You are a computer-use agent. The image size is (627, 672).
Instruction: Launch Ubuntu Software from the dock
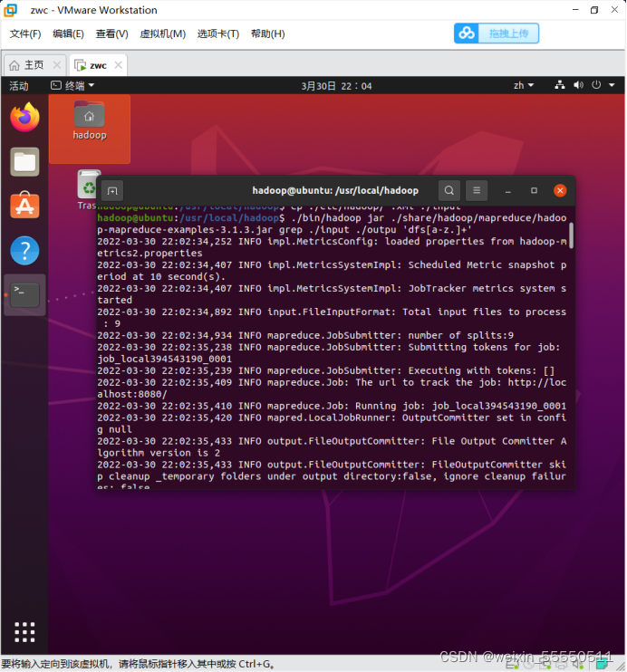tap(24, 206)
